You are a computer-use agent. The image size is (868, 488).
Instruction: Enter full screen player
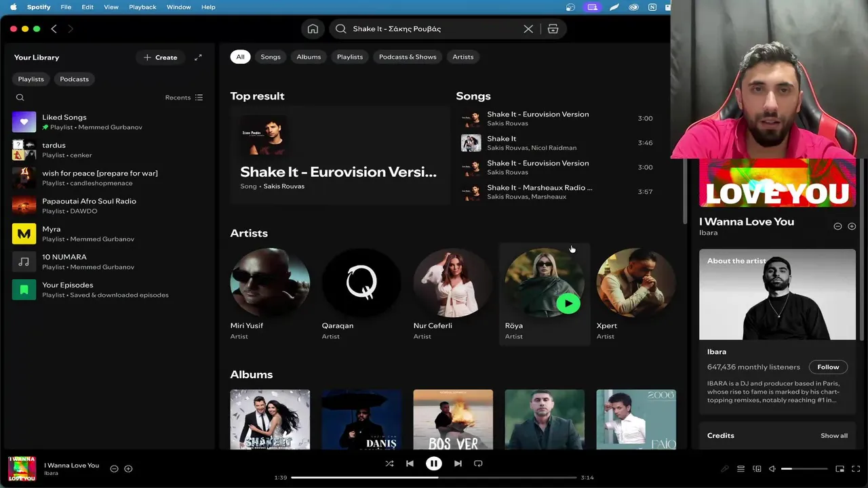coord(856,469)
